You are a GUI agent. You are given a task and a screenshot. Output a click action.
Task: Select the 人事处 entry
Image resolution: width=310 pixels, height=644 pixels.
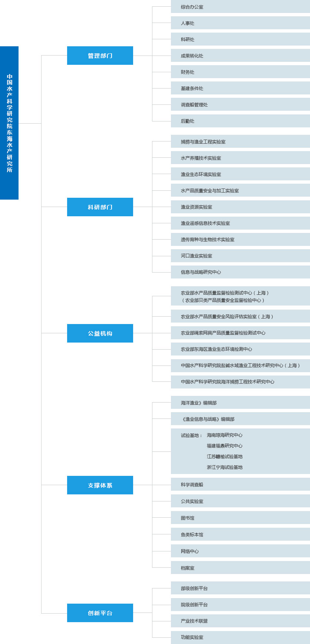coord(240,23)
